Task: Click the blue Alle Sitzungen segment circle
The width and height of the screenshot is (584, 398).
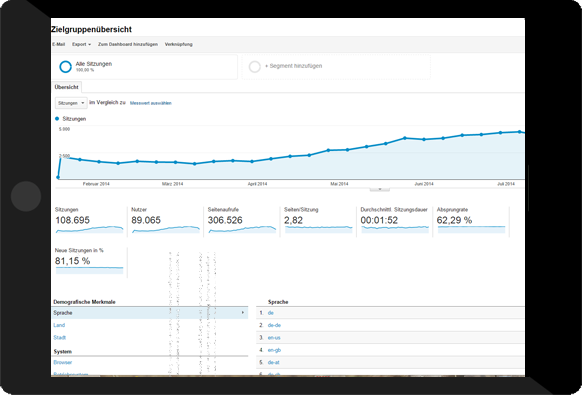Action: [66, 67]
